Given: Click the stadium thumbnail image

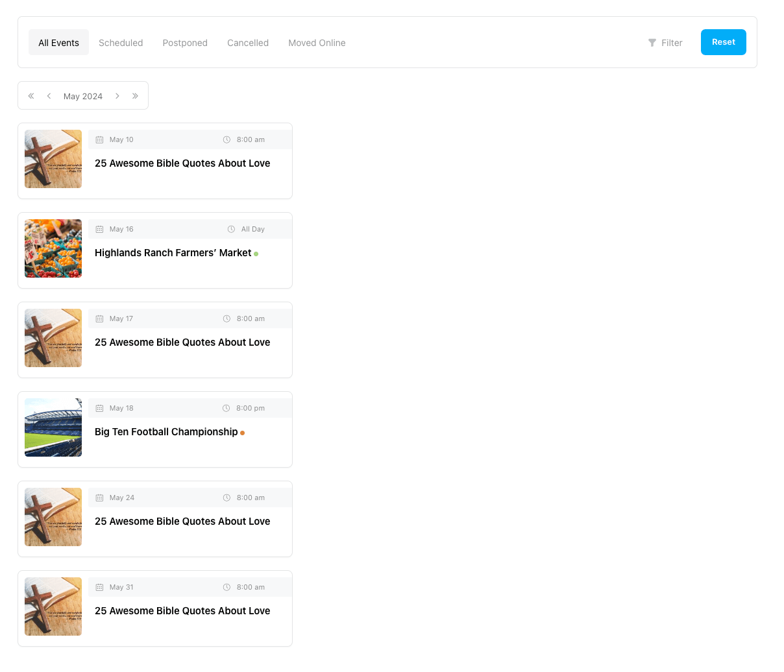Looking at the screenshot, I should 53,427.
